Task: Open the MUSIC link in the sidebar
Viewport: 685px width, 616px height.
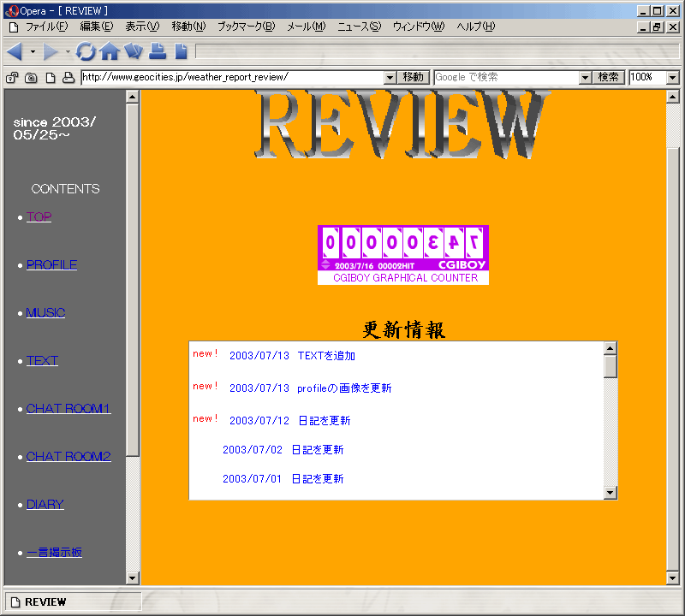Action: (x=45, y=313)
